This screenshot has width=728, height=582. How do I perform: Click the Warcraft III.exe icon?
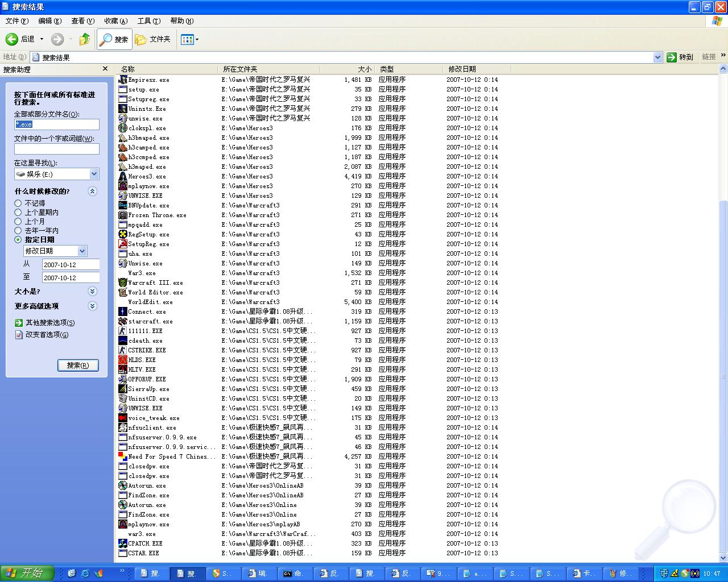tap(123, 282)
